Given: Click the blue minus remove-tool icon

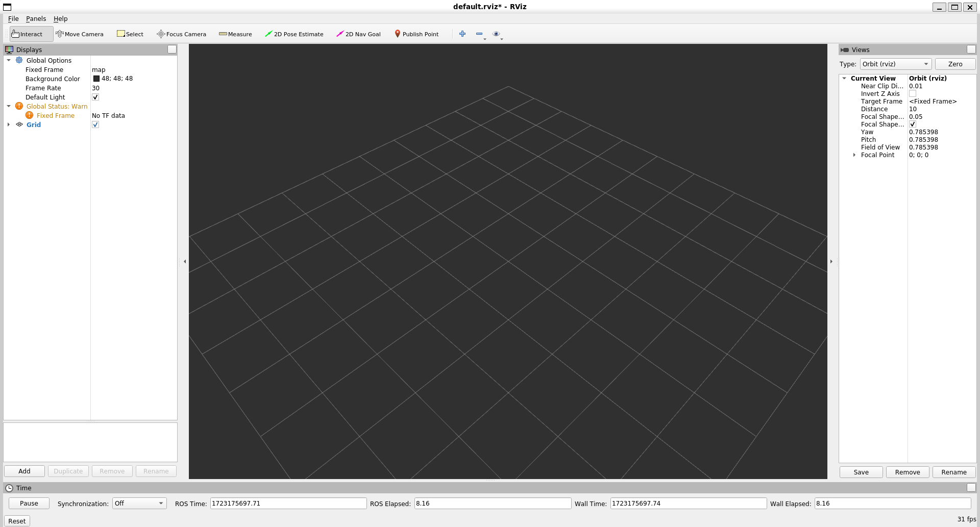Looking at the screenshot, I should pos(479,34).
